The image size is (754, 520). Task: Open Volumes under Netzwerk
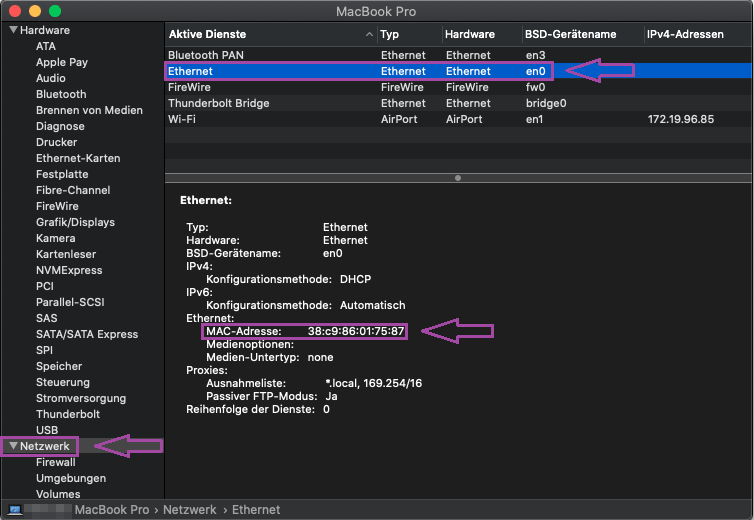[58, 494]
